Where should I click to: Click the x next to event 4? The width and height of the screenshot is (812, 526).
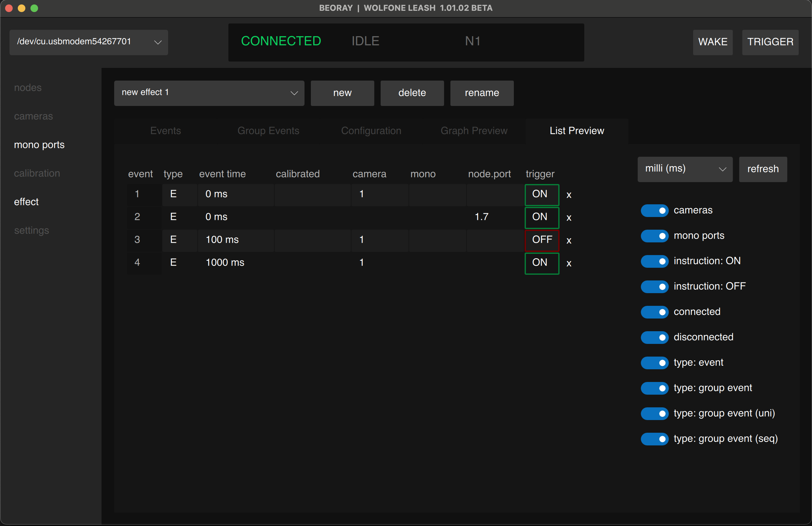pyautogui.click(x=568, y=263)
